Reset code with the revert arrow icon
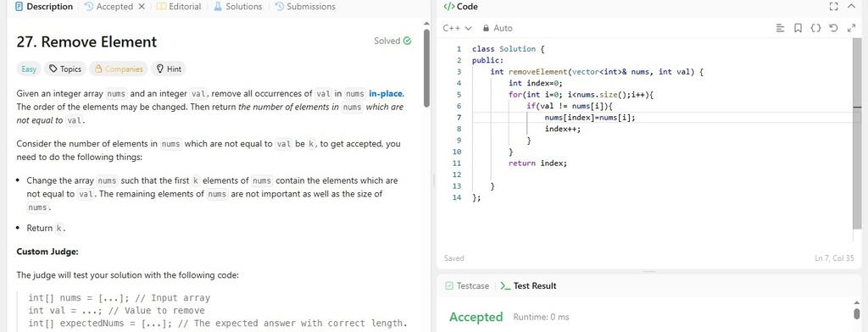868x332 pixels. [834, 28]
